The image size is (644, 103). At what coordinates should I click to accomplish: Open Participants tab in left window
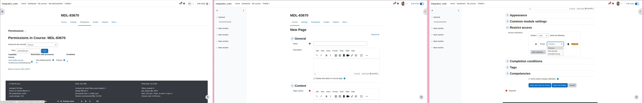tap(84, 22)
